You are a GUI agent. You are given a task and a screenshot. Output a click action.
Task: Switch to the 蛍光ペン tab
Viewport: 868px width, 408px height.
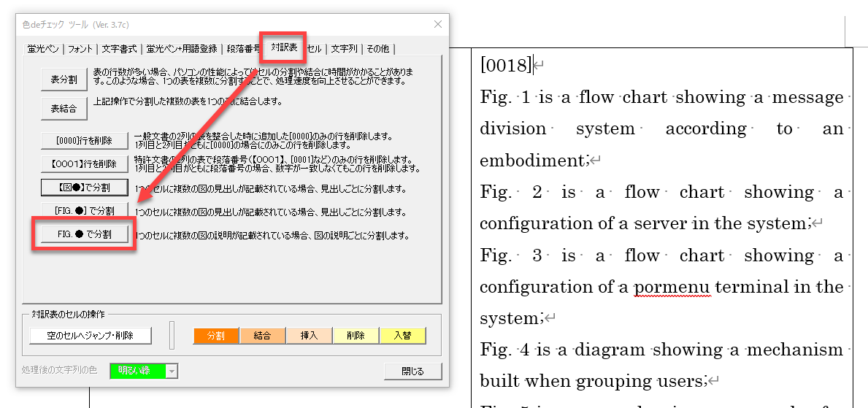tap(42, 49)
